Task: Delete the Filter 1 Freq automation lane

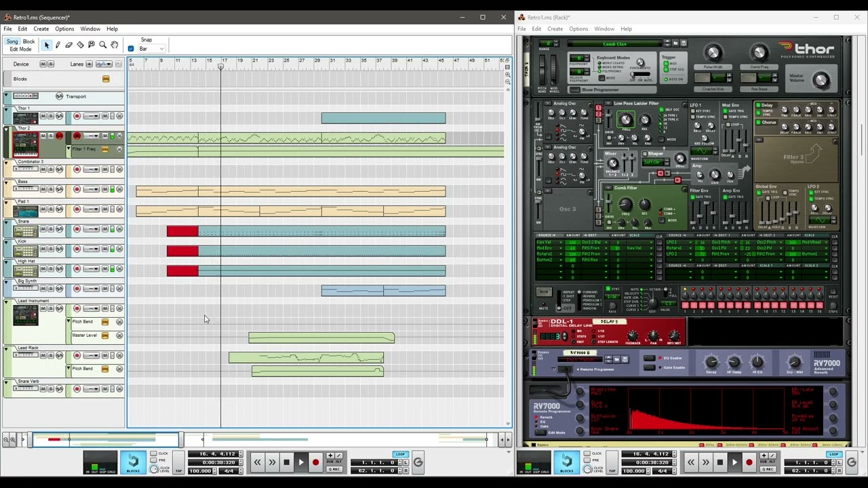Action: pos(119,149)
